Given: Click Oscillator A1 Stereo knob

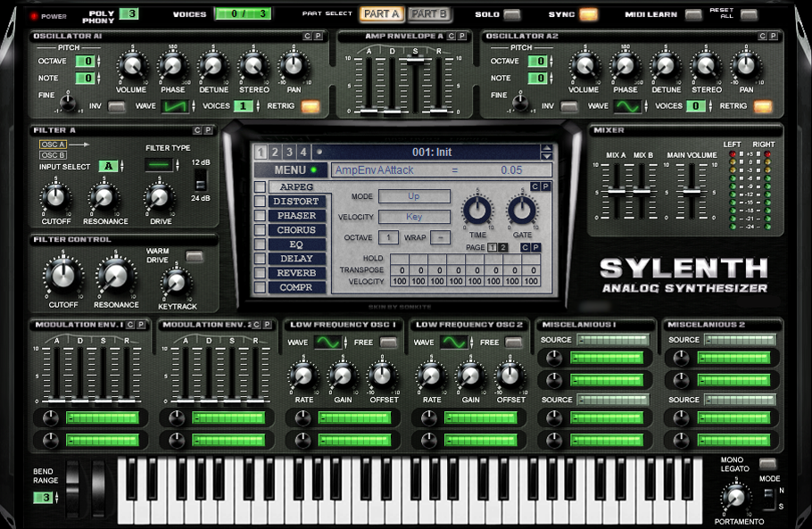Looking at the screenshot, I should pos(253,66).
